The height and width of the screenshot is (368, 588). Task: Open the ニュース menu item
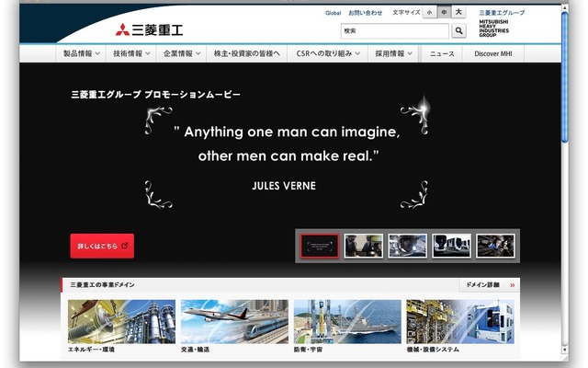442,53
